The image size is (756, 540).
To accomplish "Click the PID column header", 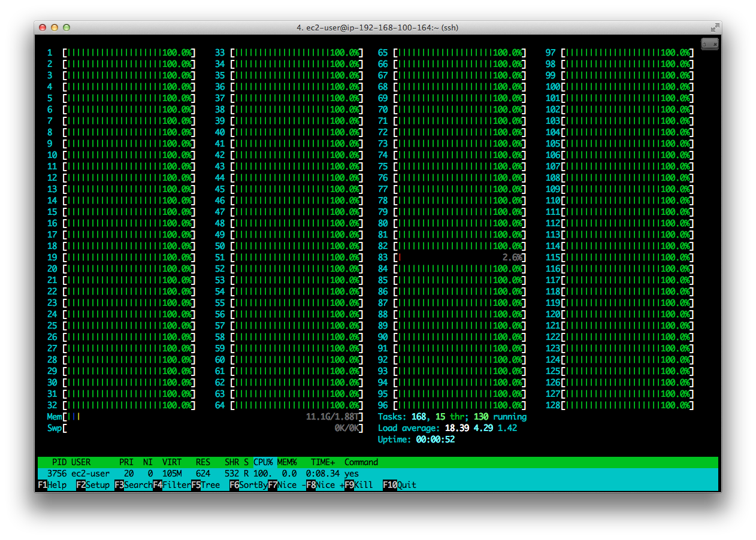I will pos(59,462).
